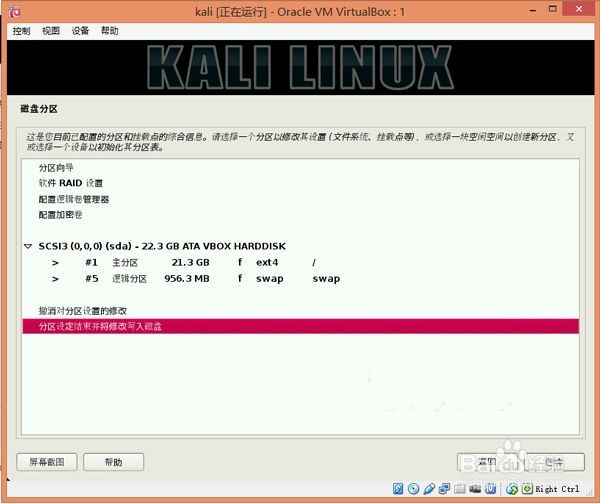Screen dimensions: 600x504
Task: Minimize the VirtualBox window
Action: point(533,11)
